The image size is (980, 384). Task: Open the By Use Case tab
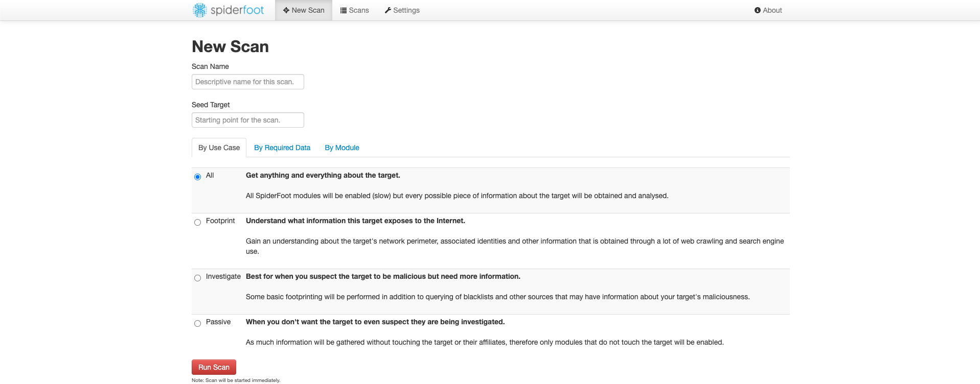[219, 148]
